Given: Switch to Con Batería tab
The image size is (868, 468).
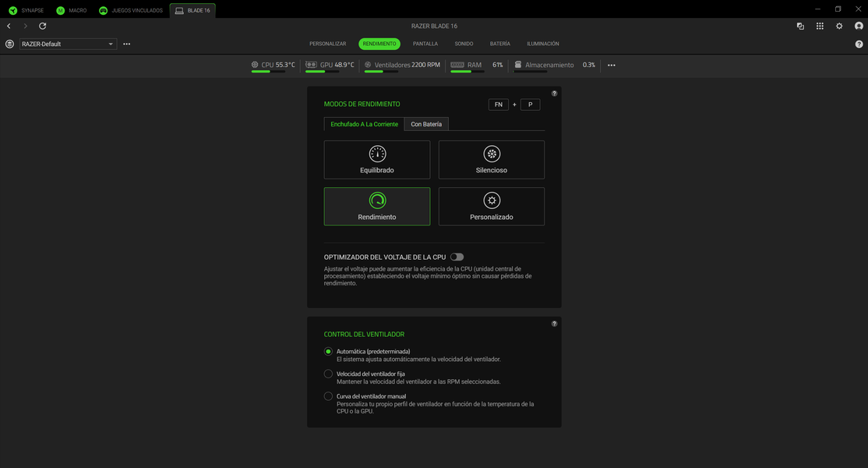Looking at the screenshot, I should pos(426,124).
